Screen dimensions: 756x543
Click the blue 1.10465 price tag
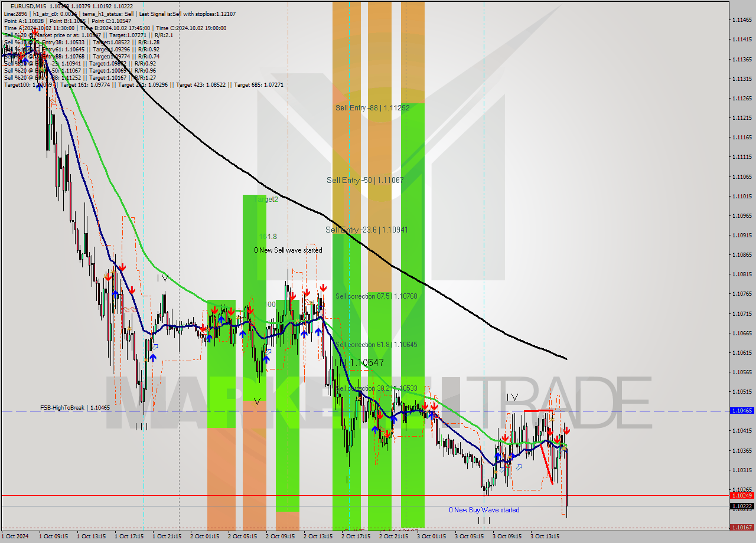[742, 410]
